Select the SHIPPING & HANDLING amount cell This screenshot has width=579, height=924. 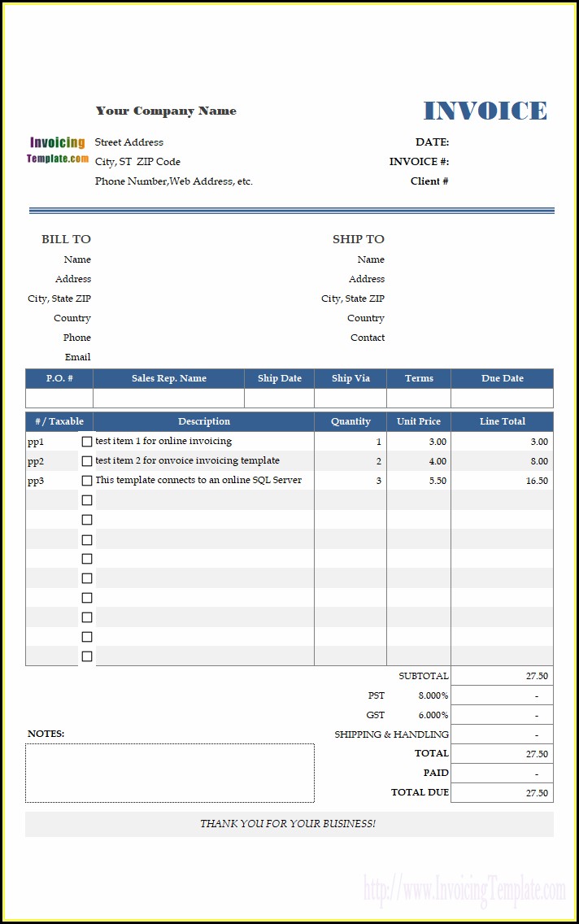point(503,734)
